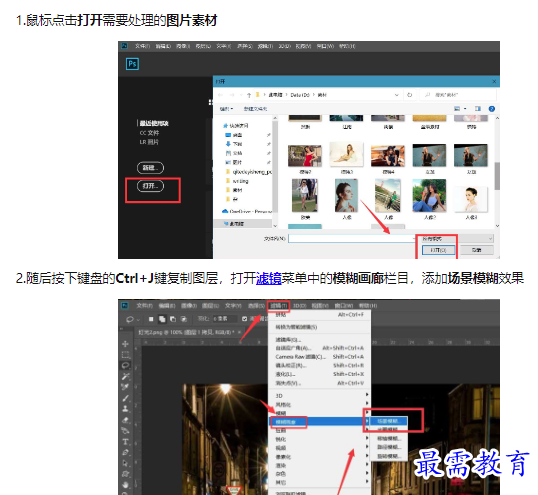Click the search box in the open dialog
The image size is (538, 495).
tap(458, 95)
